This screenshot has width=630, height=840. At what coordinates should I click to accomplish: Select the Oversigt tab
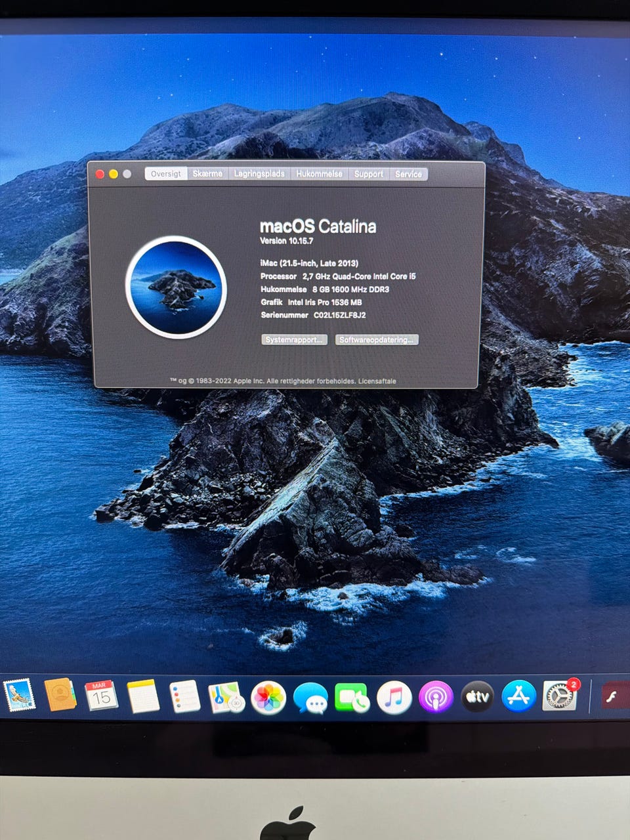pyautogui.click(x=166, y=174)
